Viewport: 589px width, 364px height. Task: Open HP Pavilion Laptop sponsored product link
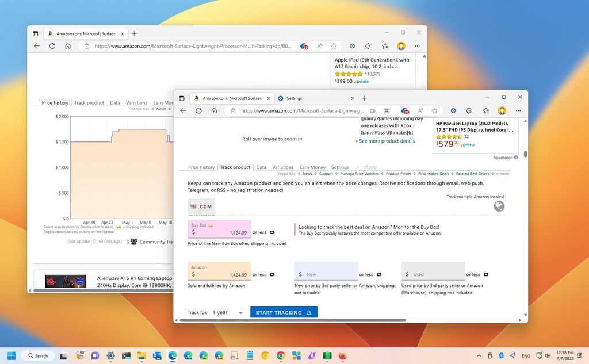pos(474,127)
